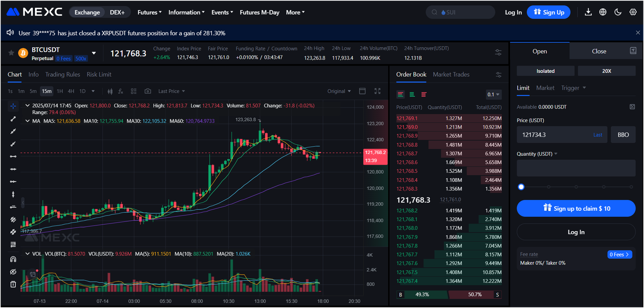
Task: Click the middle slider 50% mark
Action: pos(576,187)
